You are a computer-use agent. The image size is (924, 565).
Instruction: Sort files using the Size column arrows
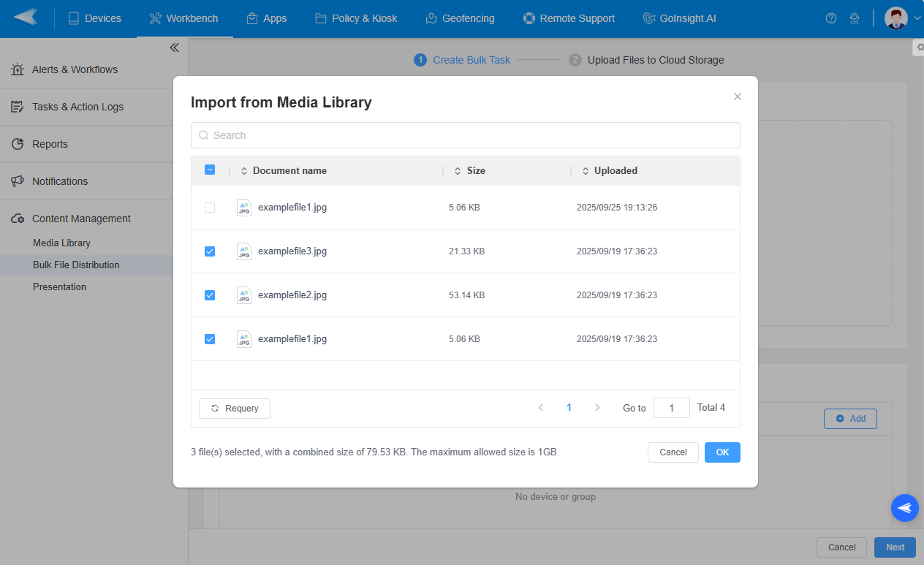457,170
